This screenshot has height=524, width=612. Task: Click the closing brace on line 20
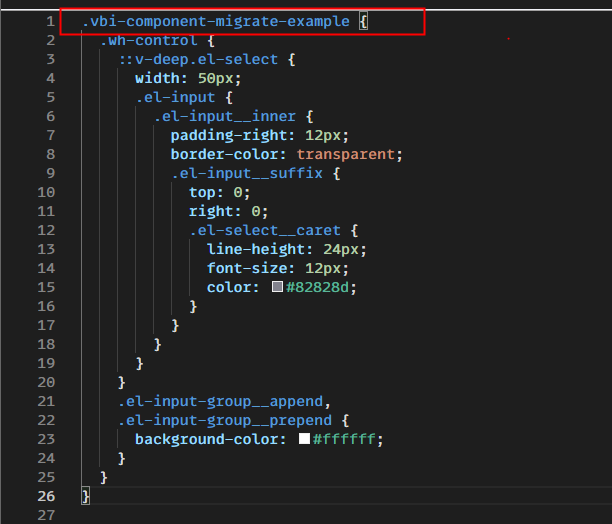(x=121, y=382)
